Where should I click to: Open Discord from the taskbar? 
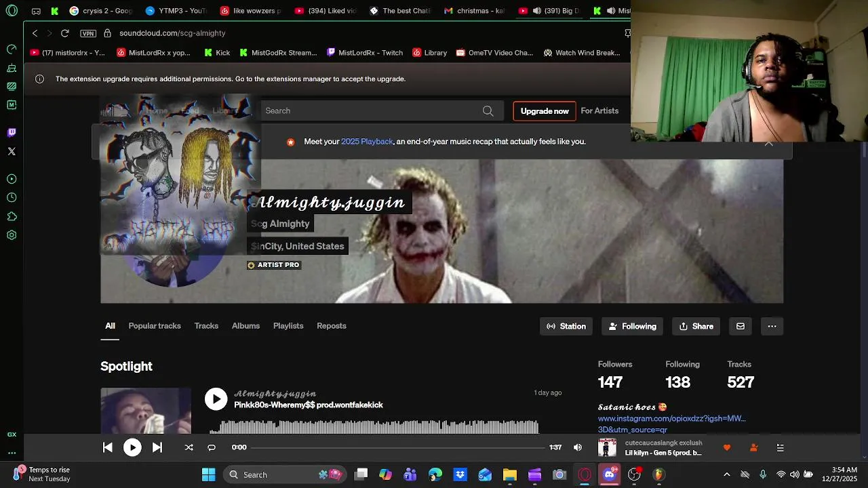pos(609,474)
